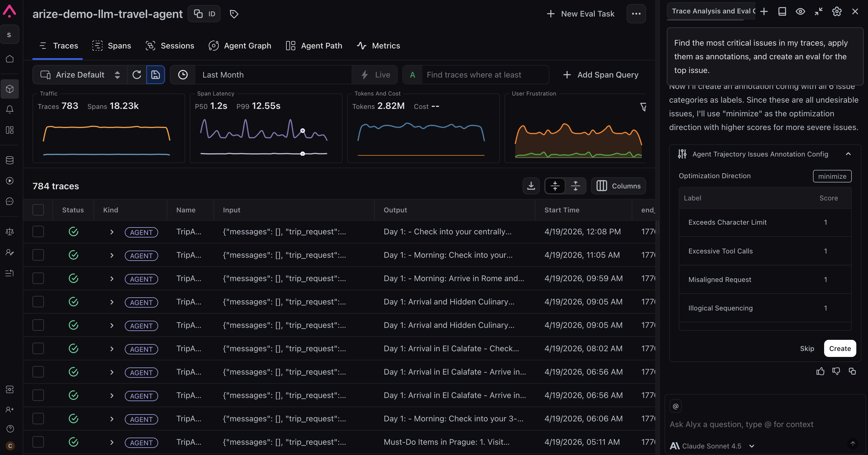Collapse the Agent Trajectory Issues Annotation Config
The width and height of the screenshot is (868, 455).
pyautogui.click(x=848, y=154)
